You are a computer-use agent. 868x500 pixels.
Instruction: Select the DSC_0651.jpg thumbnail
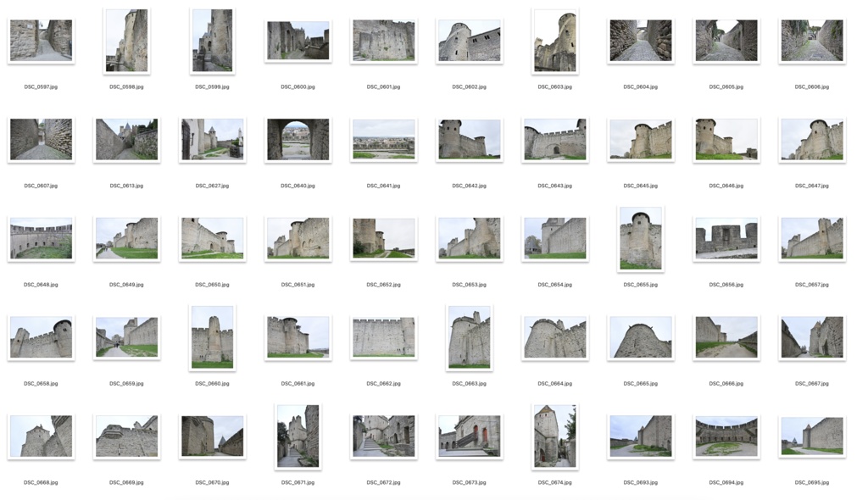point(298,239)
